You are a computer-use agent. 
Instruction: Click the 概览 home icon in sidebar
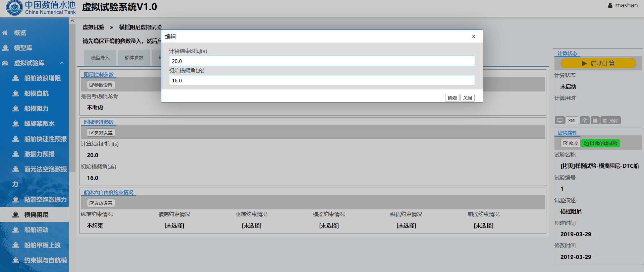click(5, 33)
